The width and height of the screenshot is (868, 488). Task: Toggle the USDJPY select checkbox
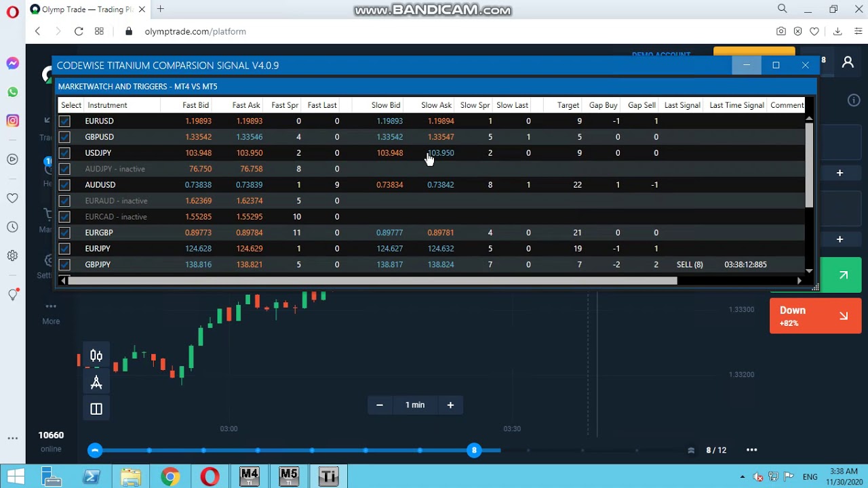[x=64, y=153]
